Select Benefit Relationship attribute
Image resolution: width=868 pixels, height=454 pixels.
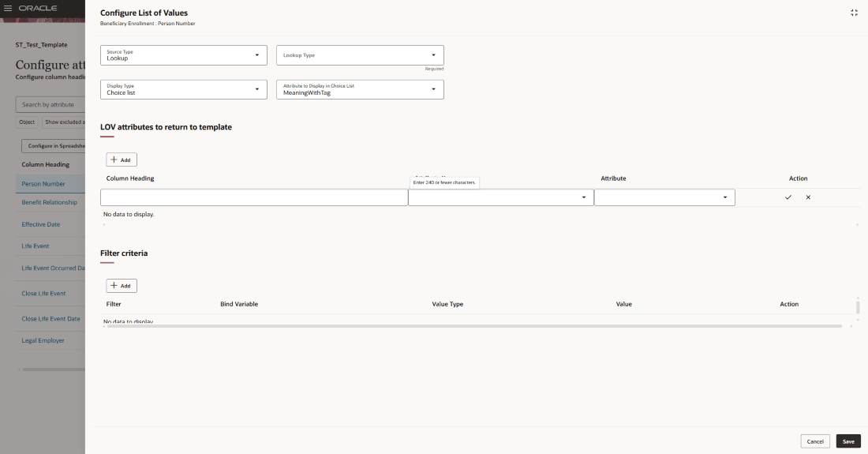click(49, 203)
